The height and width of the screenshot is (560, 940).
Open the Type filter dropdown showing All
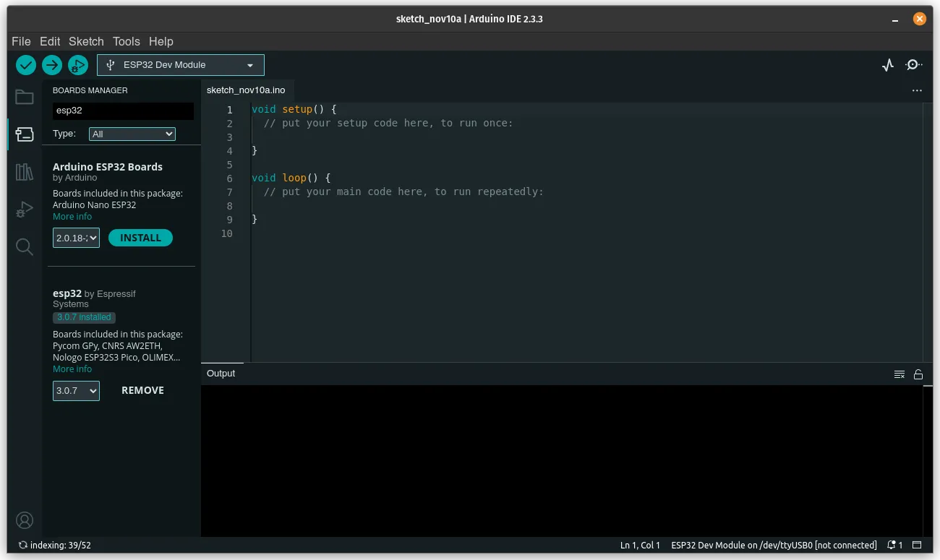click(x=132, y=134)
